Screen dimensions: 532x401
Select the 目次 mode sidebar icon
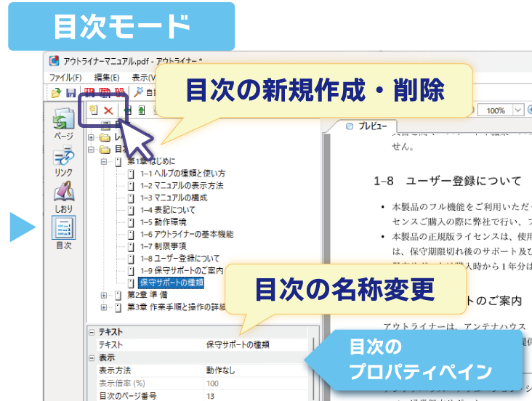point(64,231)
